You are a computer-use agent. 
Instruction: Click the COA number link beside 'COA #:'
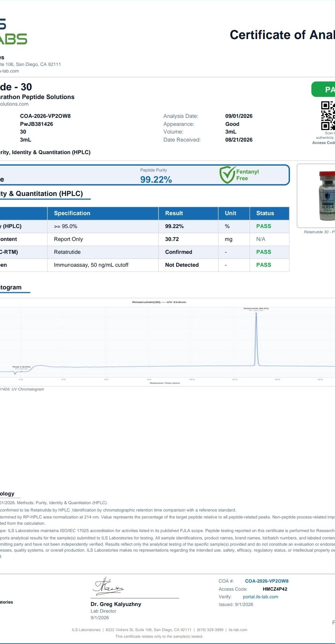[267, 581]
